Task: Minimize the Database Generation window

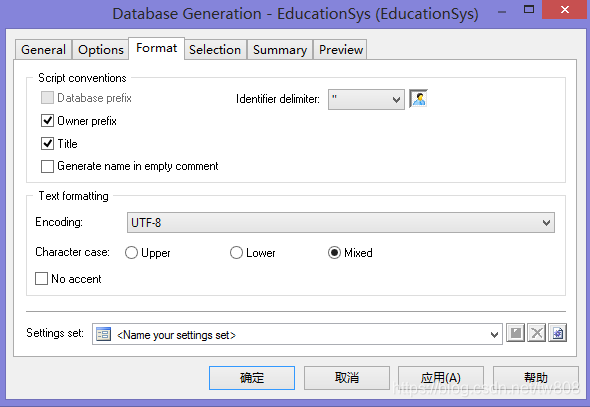Action: pyautogui.click(x=502, y=11)
